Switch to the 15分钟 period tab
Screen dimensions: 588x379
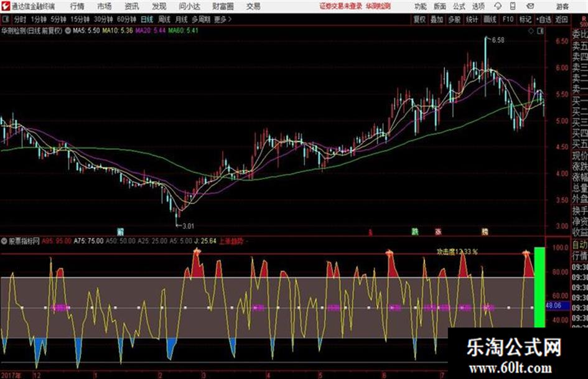[x=80, y=19]
